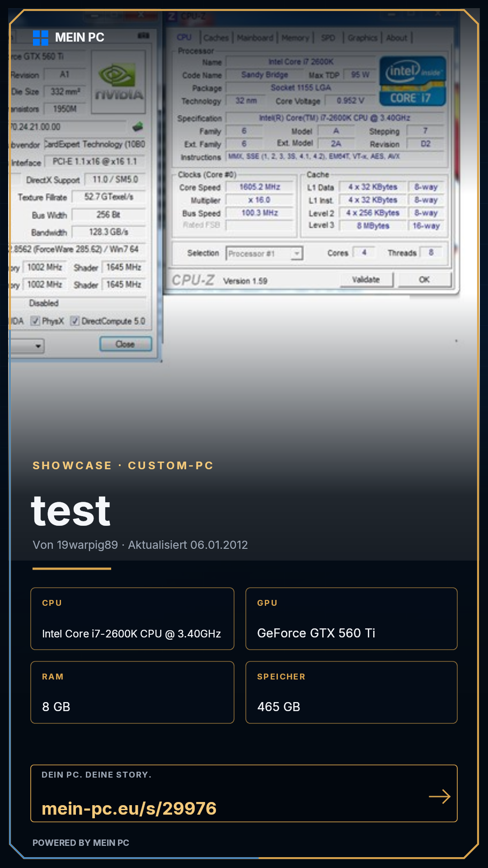The width and height of the screenshot is (488, 868).
Task: Open the Mainboard tab in CPU-Z
Action: pos(255,38)
